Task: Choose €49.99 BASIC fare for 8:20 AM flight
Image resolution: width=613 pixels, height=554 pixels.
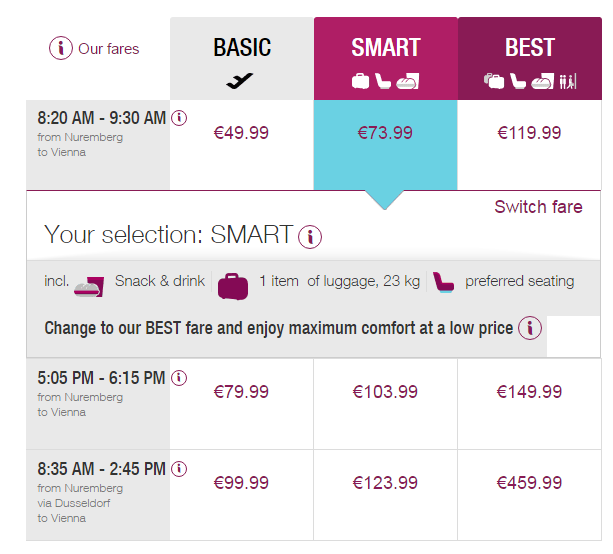Action: click(x=242, y=133)
